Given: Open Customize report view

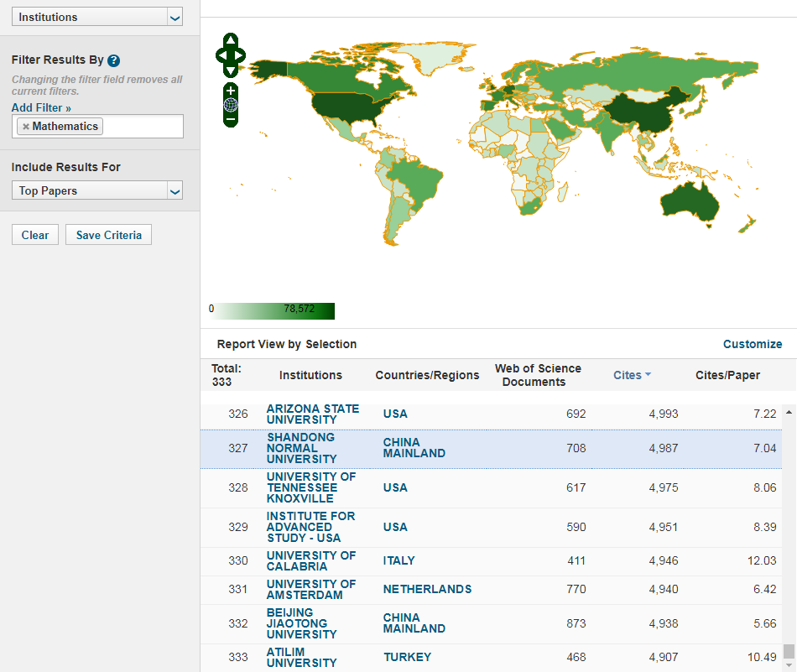Looking at the screenshot, I should coord(752,344).
